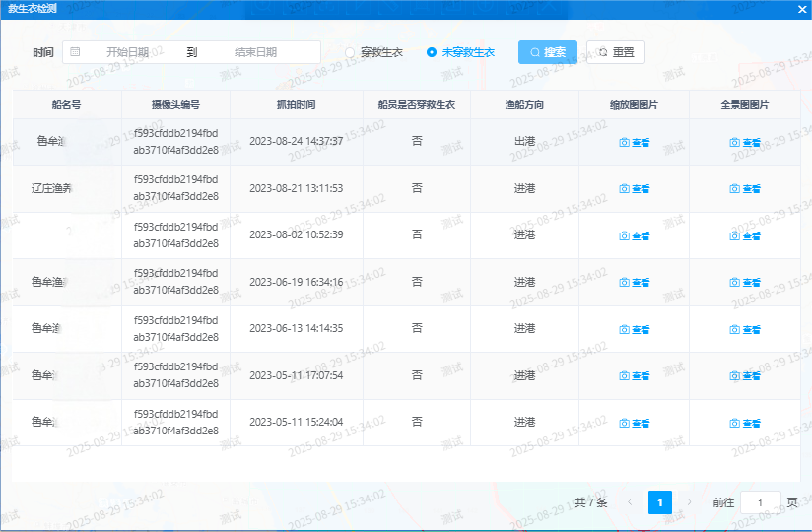Click the 船名号 column header

66,105
